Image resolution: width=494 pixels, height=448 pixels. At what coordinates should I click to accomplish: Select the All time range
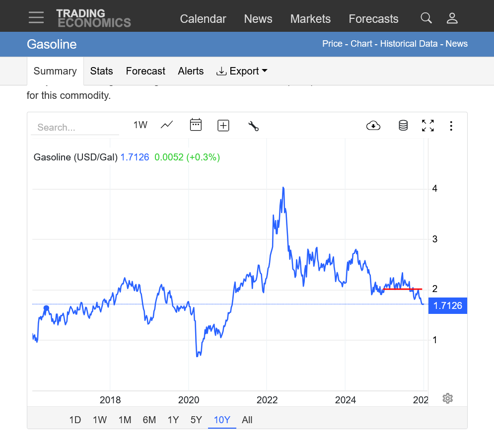(x=247, y=420)
